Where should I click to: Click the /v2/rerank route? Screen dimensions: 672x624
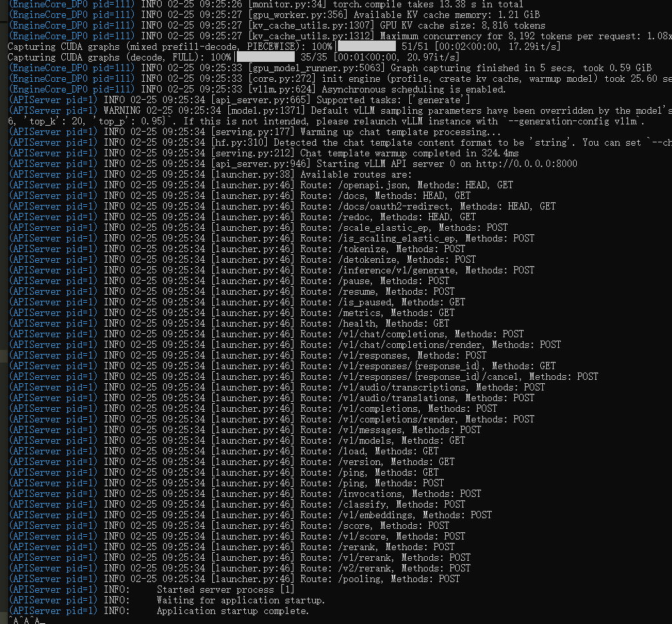tap(365, 568)
